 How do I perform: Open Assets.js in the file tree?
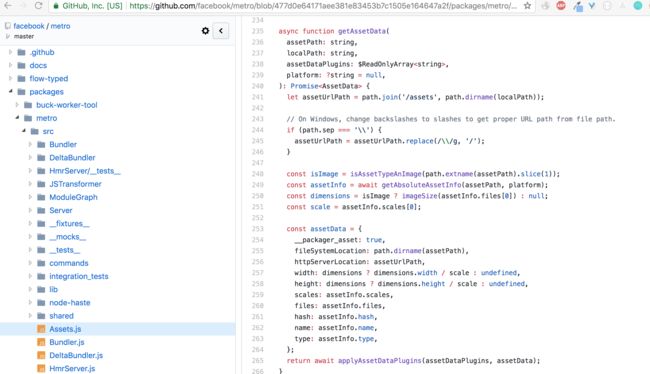pyautogui.click(x=65, y=329)
